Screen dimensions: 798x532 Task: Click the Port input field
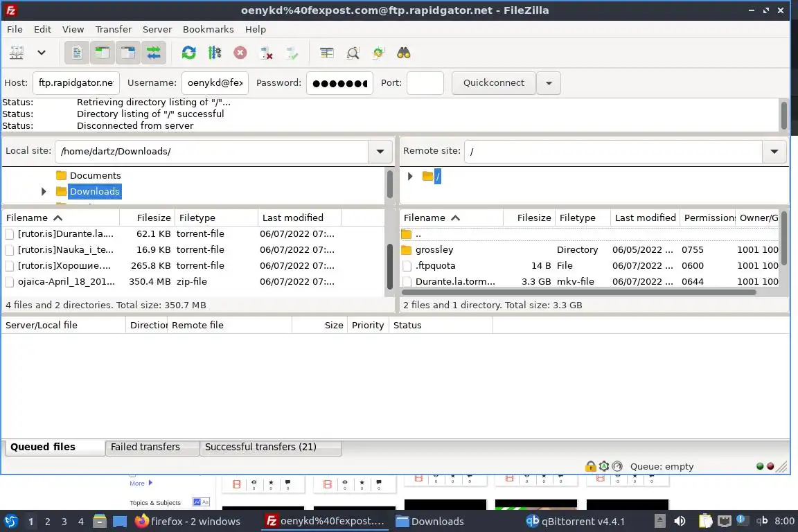(425, 83)
